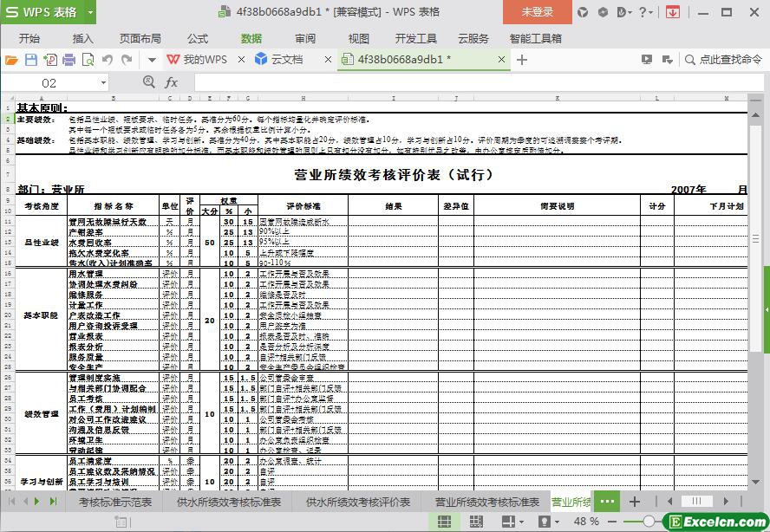
Task: Open the 插入 ribbon tab
Action: click(82, 39)
